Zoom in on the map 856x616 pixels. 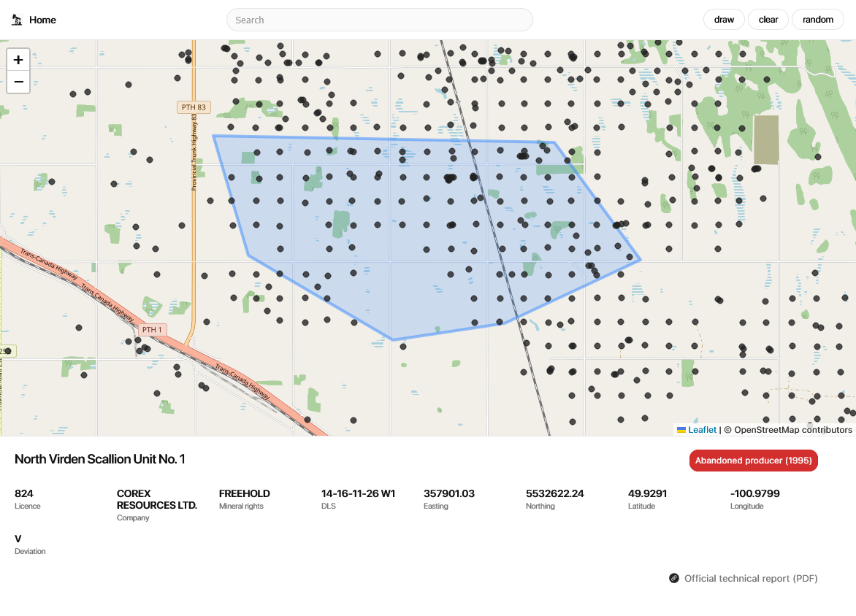coord(18,60)
